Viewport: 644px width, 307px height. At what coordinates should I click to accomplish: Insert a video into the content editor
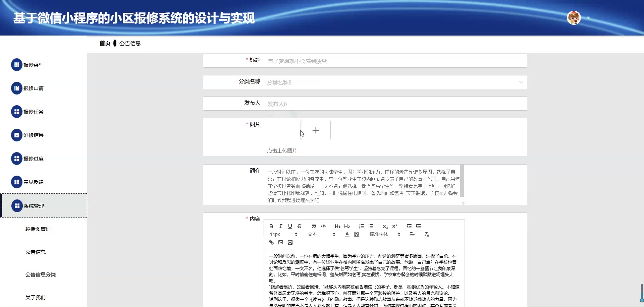290,242
